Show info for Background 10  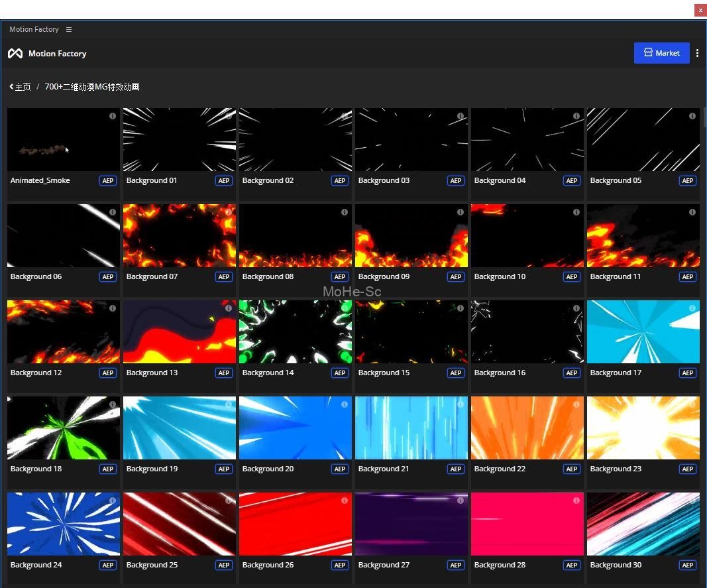[x=576, y=212]
